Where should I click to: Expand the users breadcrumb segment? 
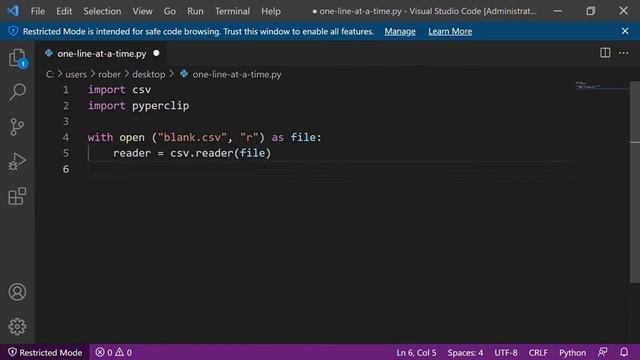click(x=76, y=74)
